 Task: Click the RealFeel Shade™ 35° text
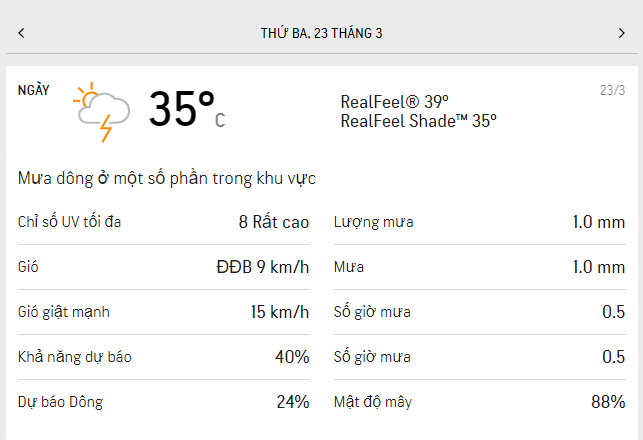click(418, 120)
